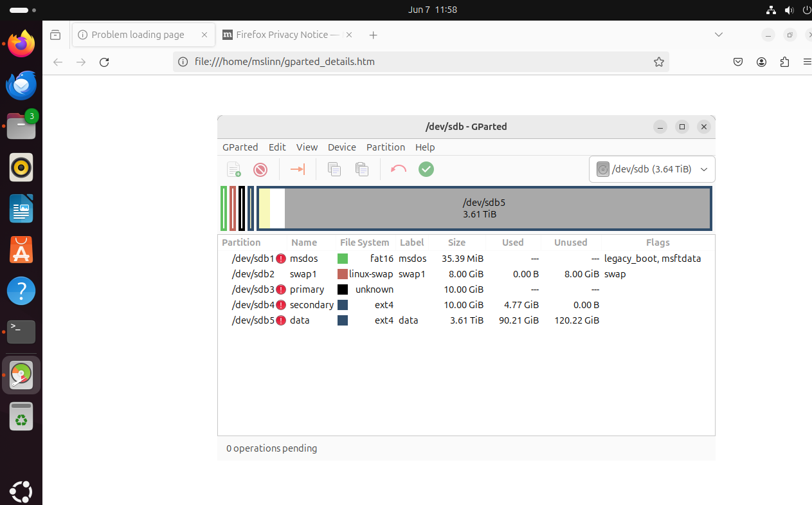Click the Copy partition toolbar icon
The width and height of the screenshot is (812, 505).
point(334,169)
